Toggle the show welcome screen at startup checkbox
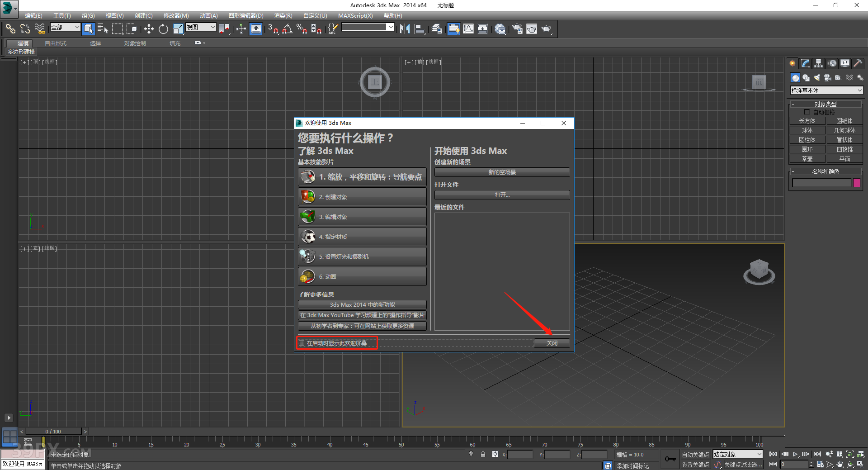 point(302,343)
